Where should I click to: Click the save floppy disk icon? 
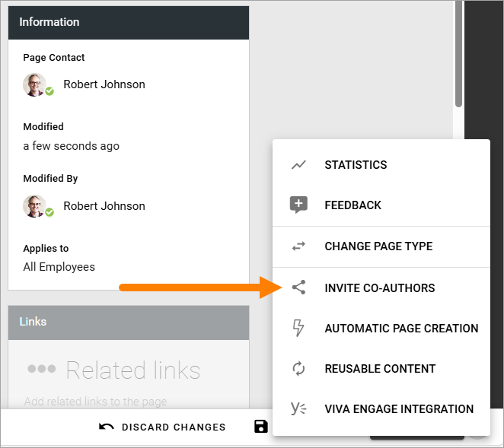[260, 427]
